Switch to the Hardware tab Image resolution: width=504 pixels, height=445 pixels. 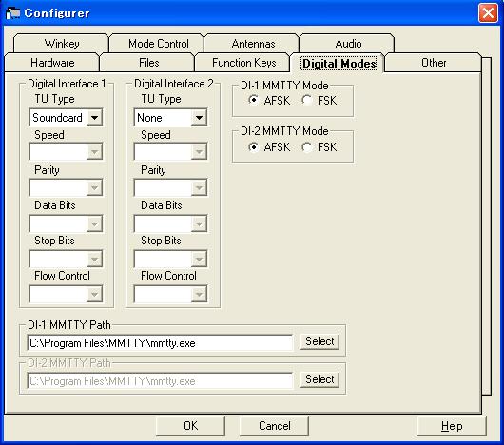click(x=52, y=63)
